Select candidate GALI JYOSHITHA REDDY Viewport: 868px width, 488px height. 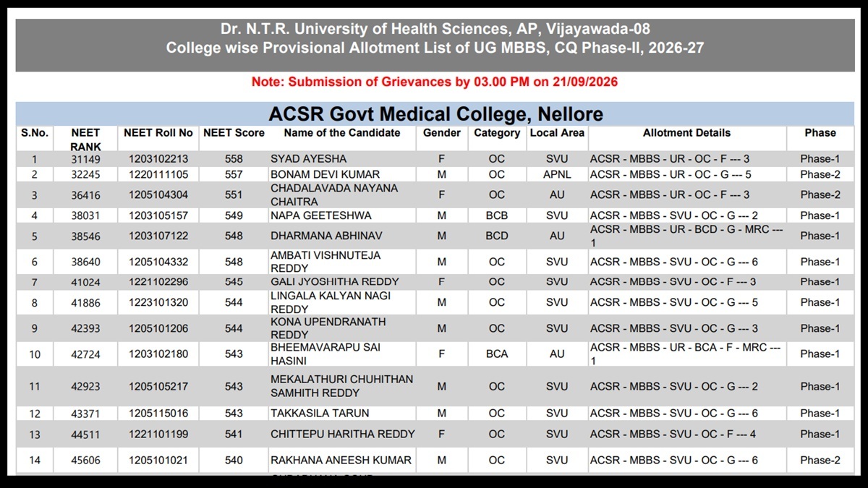coord(335,282)
